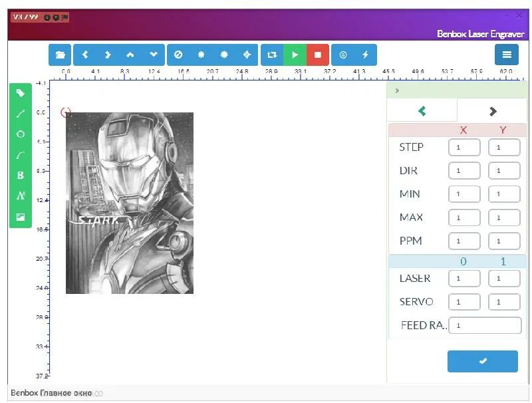Click the Y column header label
The image size is (532, 403).
pyautogui.click(x=503, y=130)
